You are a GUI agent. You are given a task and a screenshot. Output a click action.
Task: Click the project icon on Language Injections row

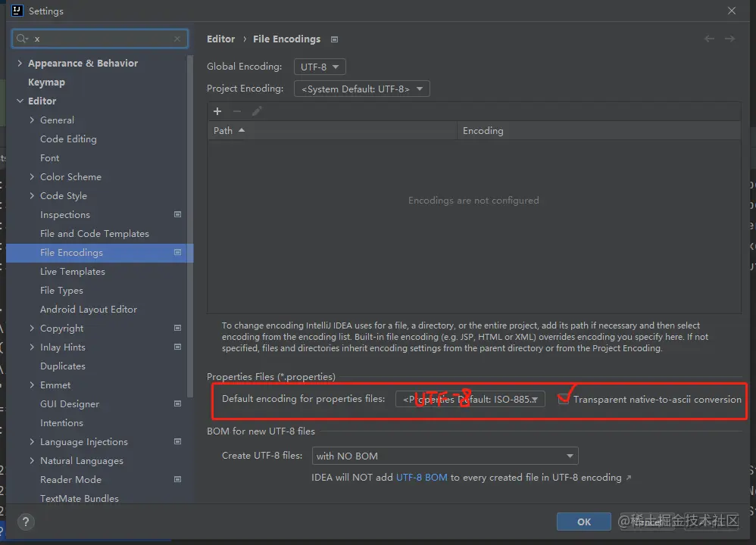[177, 441]
